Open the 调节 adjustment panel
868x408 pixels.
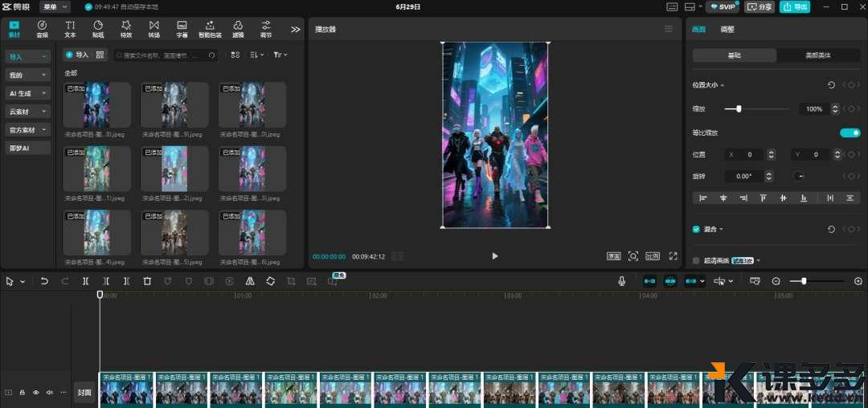coord(266,29)
